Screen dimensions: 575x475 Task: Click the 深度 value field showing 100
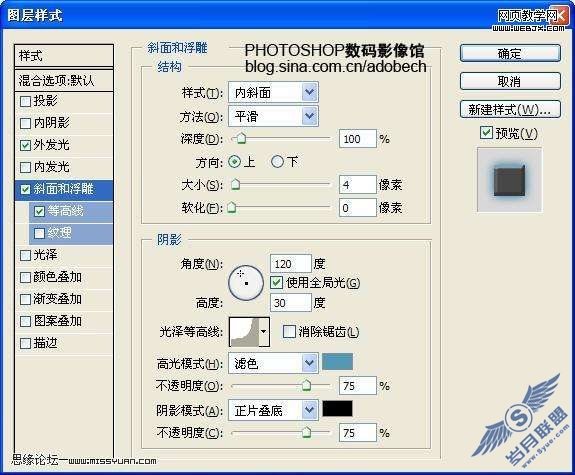point(358,139)
